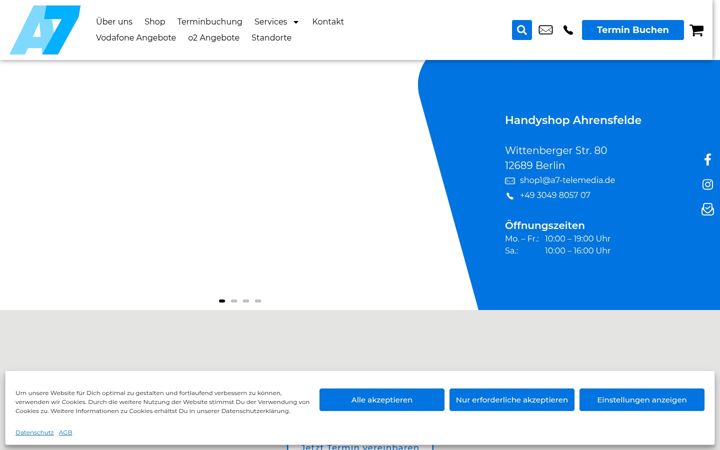The height and width of the screenshot is (450, 720).
Task: Click the phone icon beside +49 number
Action: (x=510, y=196)
